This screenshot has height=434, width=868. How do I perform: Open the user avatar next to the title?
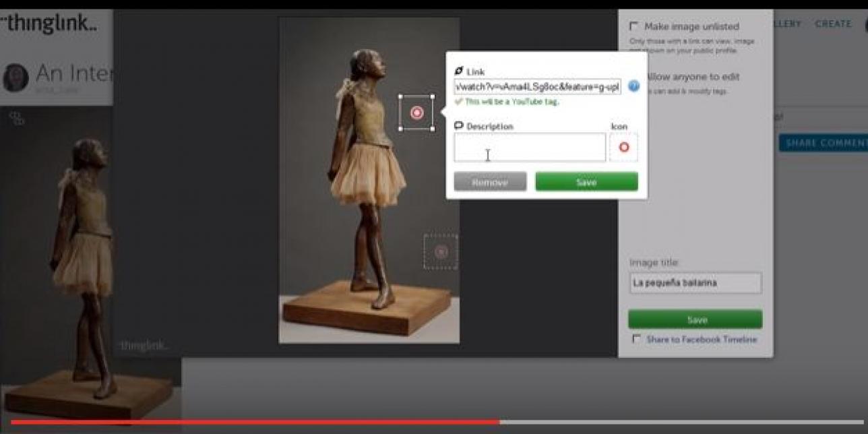click(15, 77)
